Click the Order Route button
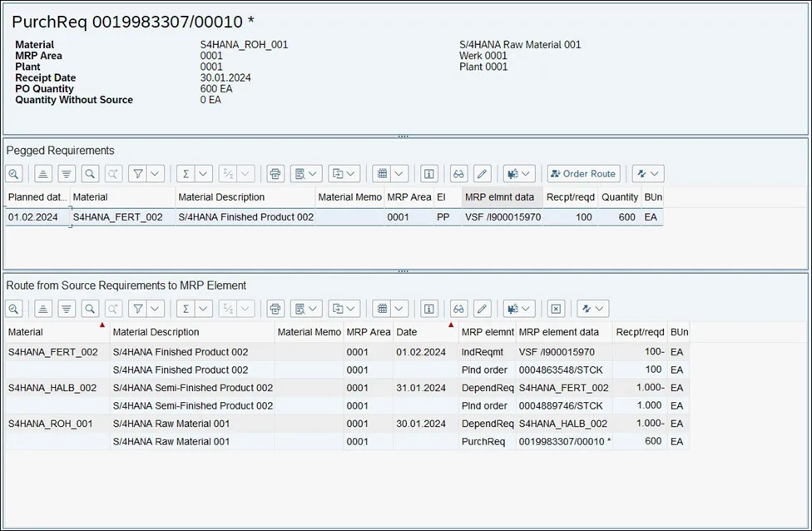Image resolution: width=812 pixels, height=531 pixels. (582, 174)
